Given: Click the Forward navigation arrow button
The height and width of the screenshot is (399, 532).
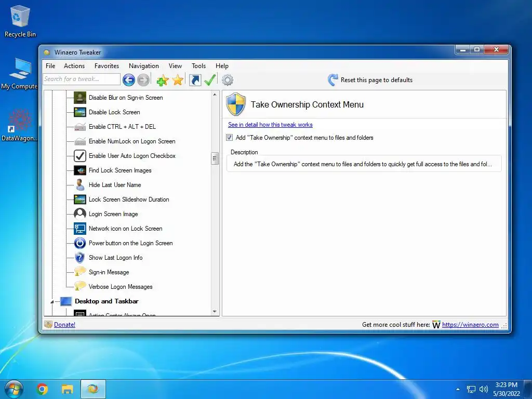Looking at the screenshot, I should (143, 80).
